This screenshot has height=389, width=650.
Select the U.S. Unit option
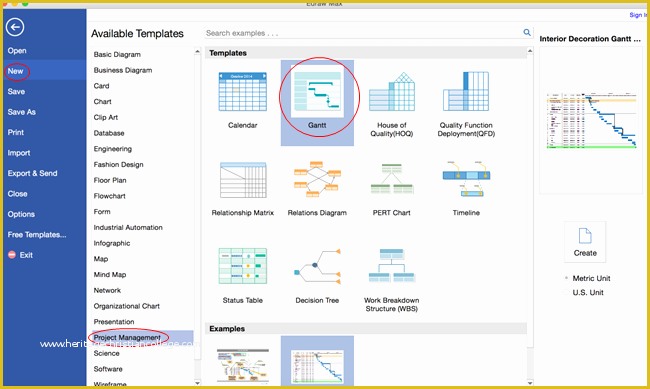coord(588,292)
